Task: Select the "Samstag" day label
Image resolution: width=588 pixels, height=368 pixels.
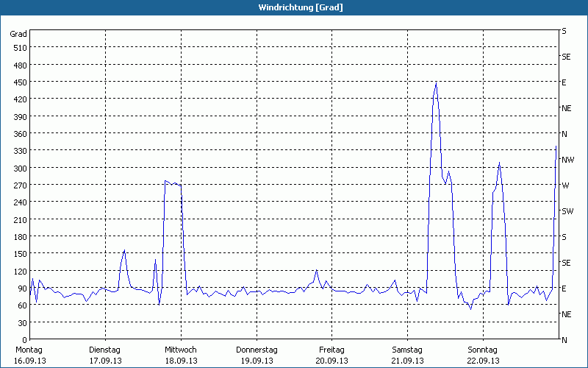Action: 407,350
